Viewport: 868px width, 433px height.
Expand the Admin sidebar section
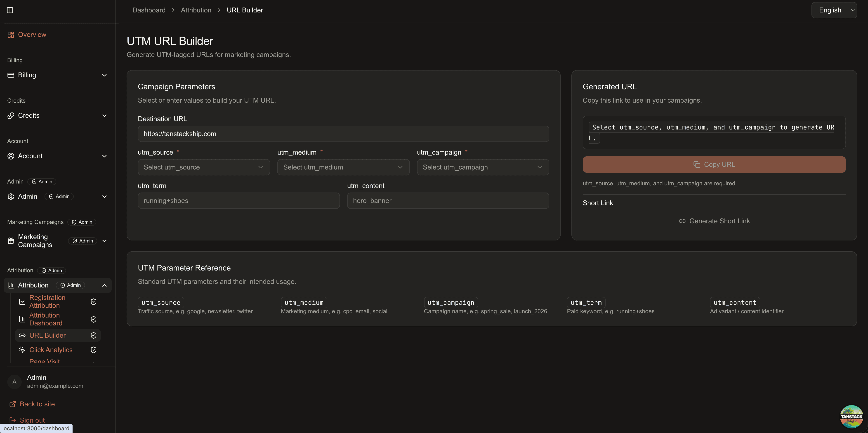tap(57, 196)
